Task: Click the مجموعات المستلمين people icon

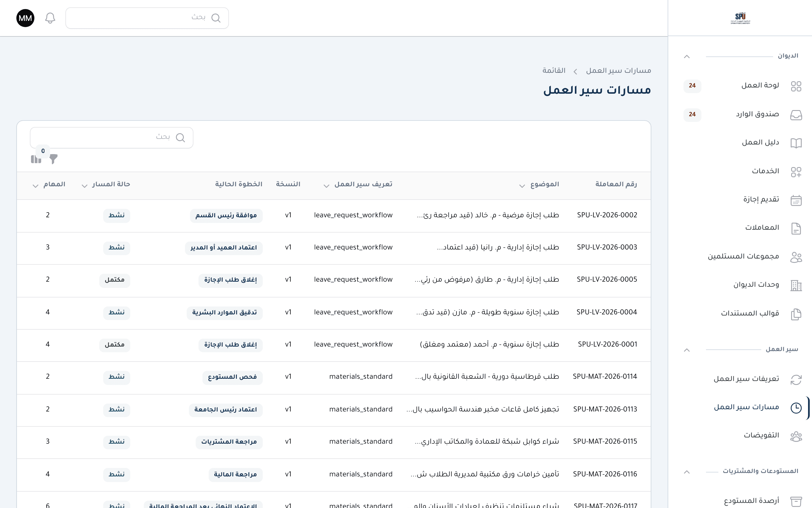Action: coord(796,257)
